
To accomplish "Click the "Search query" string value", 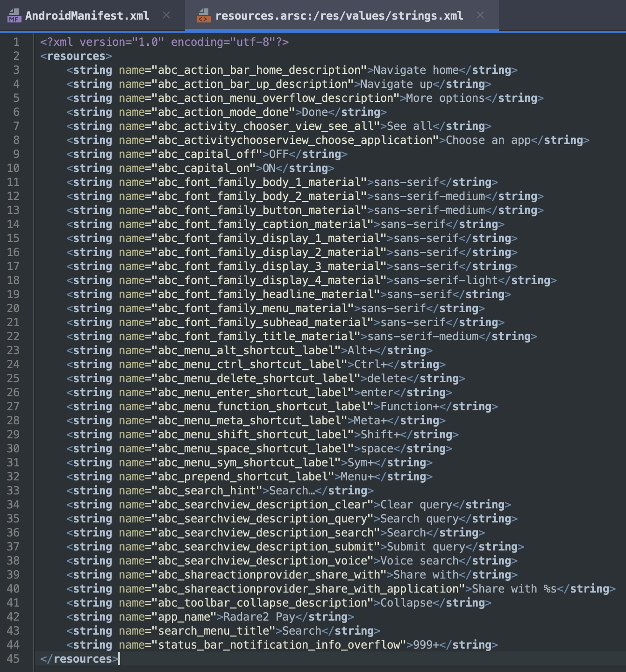I will pyautogui.click(x=420, y=519).
